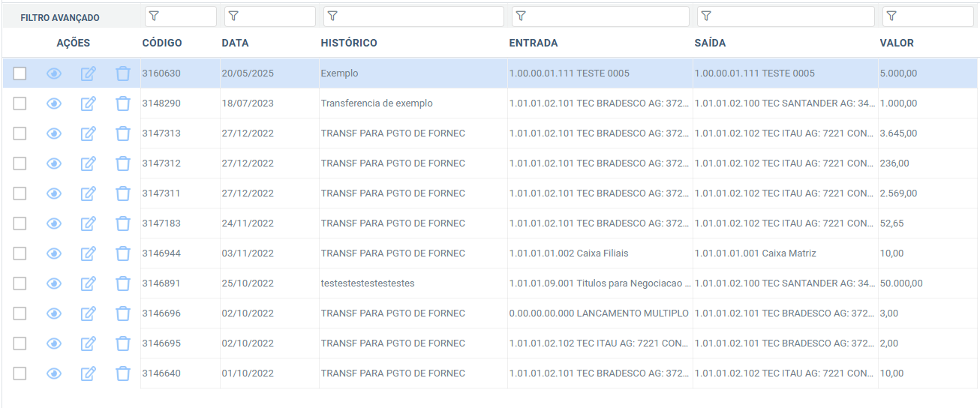
Task: View details of record 3147183
Action: 54,223
